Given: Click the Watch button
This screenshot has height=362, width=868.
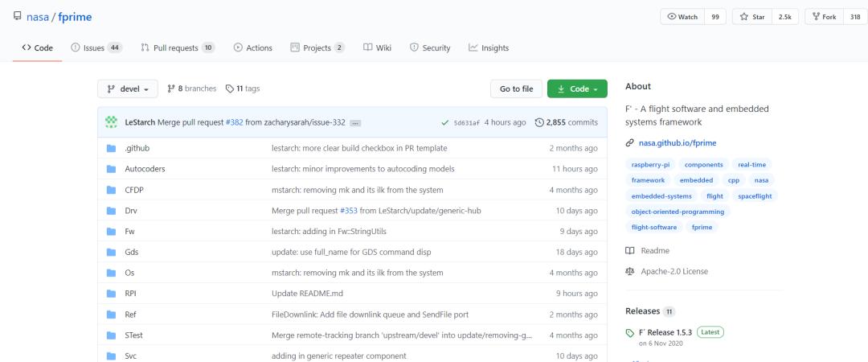Looking at the screenshot, I should [x=682, y=17].
